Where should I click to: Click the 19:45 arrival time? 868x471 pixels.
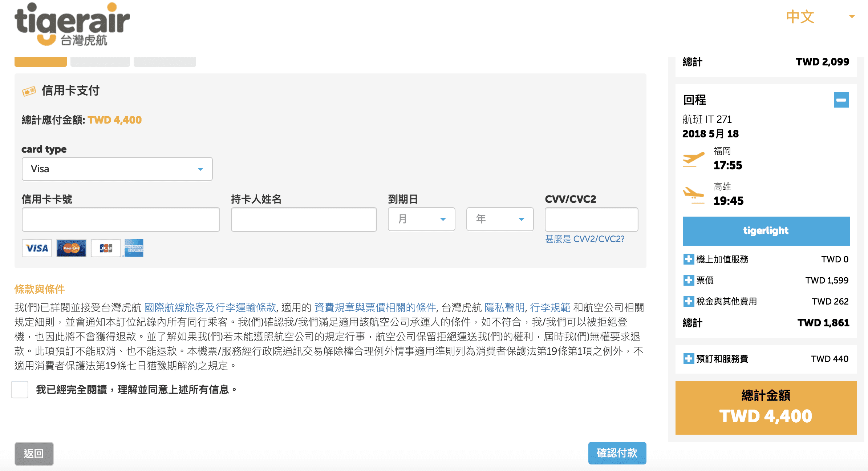[x=728, y=201]
